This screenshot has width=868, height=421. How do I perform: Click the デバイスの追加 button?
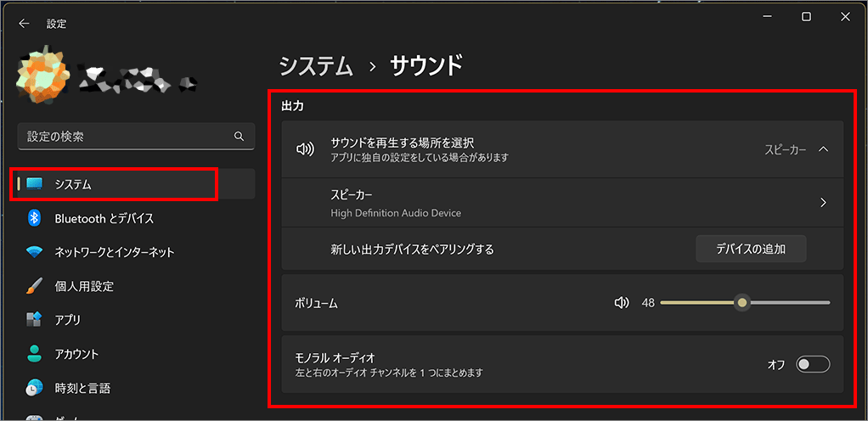750,249
